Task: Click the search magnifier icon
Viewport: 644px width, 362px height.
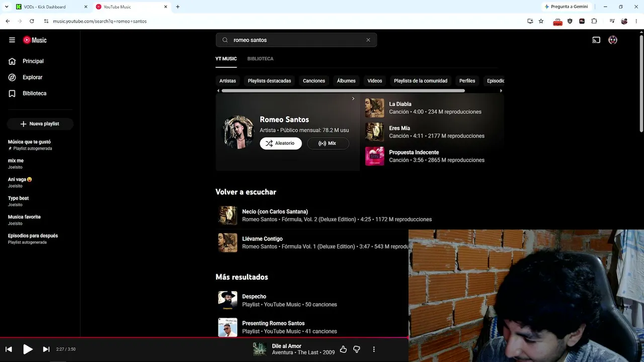Action: 225,40
